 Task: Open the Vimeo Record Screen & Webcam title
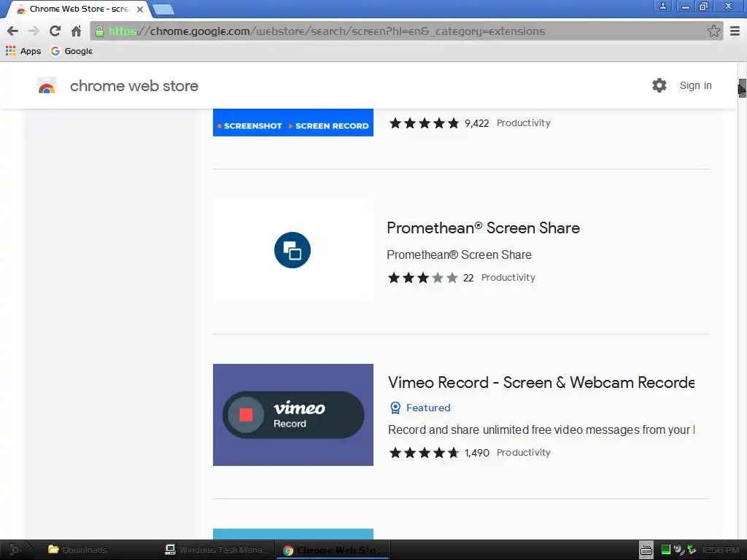coord(541,382)
